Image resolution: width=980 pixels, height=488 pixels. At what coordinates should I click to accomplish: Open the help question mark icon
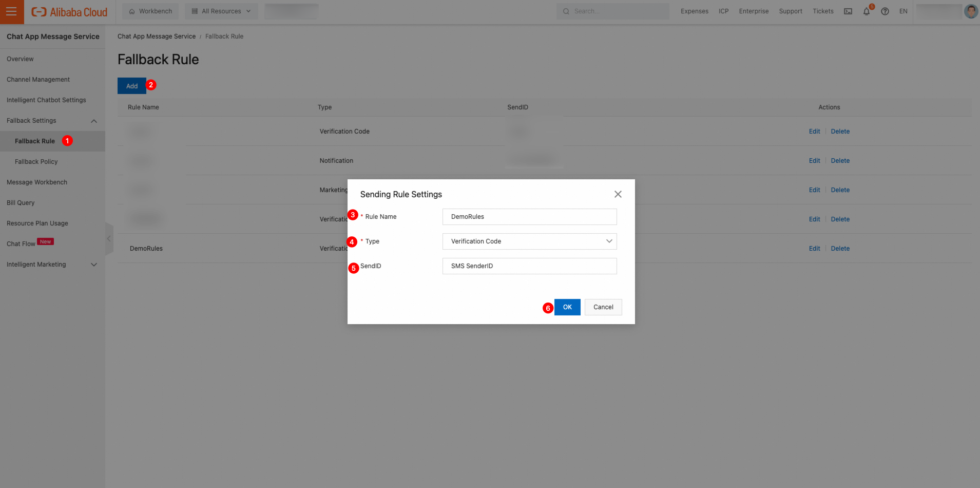(885, 11)
